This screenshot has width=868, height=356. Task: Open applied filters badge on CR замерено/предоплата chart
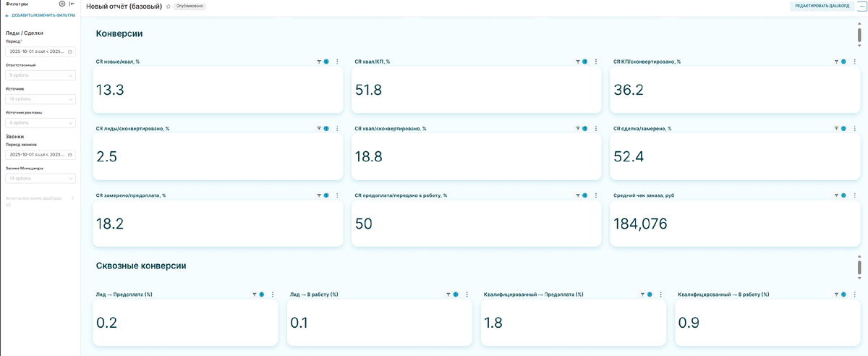coord(326,195)
